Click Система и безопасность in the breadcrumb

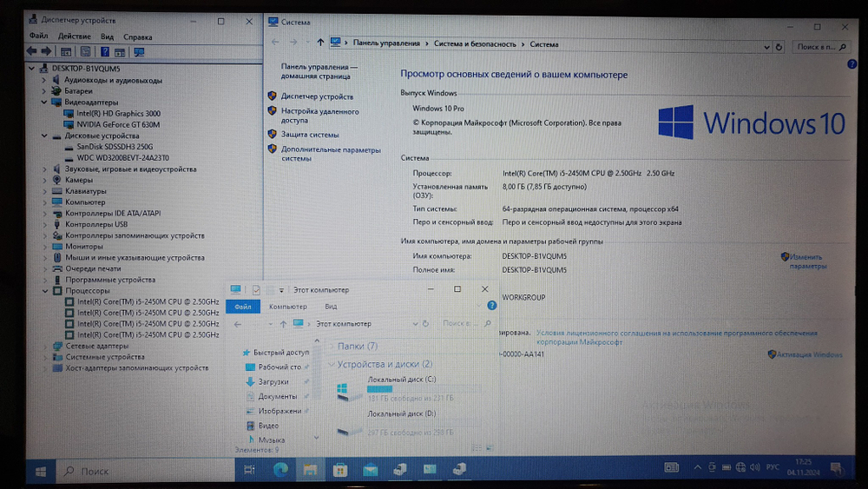475,43
